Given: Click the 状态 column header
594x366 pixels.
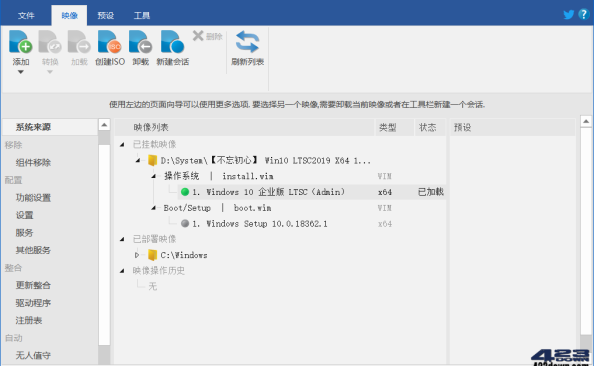Looking at the screenshot, I should pos(430,127).
